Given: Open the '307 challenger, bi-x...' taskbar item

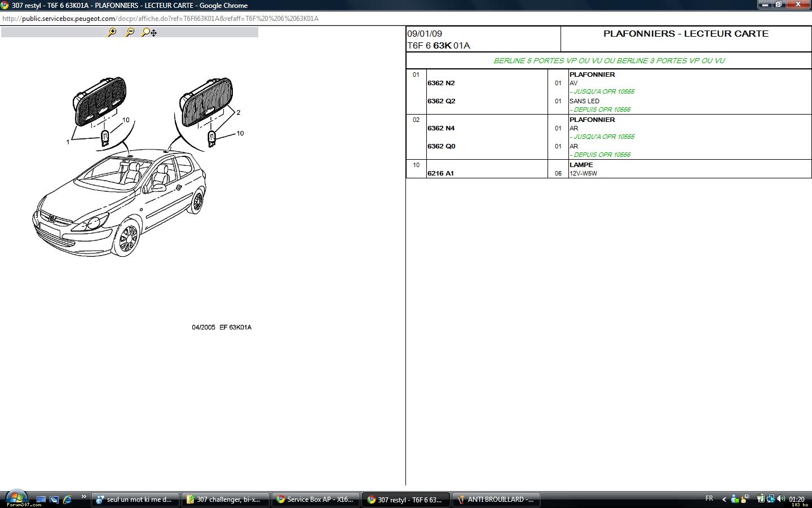Looking at the screenshot, I should (225, 500).
